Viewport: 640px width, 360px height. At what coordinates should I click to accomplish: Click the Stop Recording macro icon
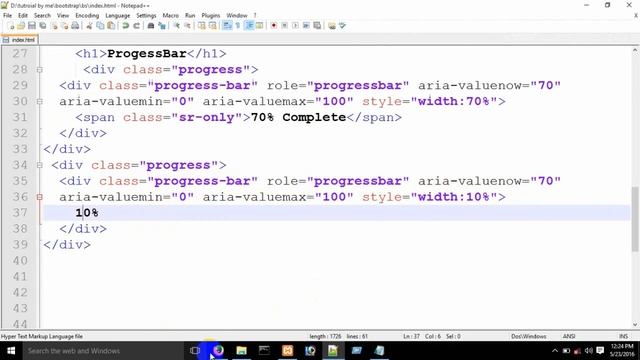(x=284, y=26)
